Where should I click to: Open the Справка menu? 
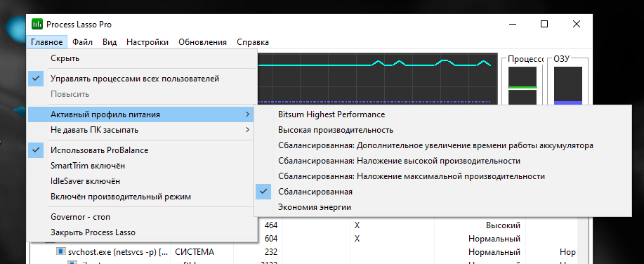pyautogui.click(x=253, y=42)
